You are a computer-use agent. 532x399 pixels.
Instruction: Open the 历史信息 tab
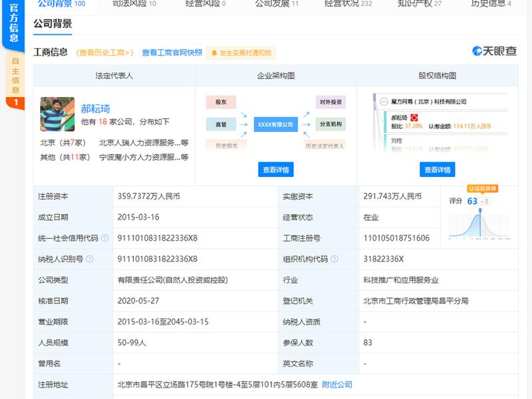(x=491, y=3)
